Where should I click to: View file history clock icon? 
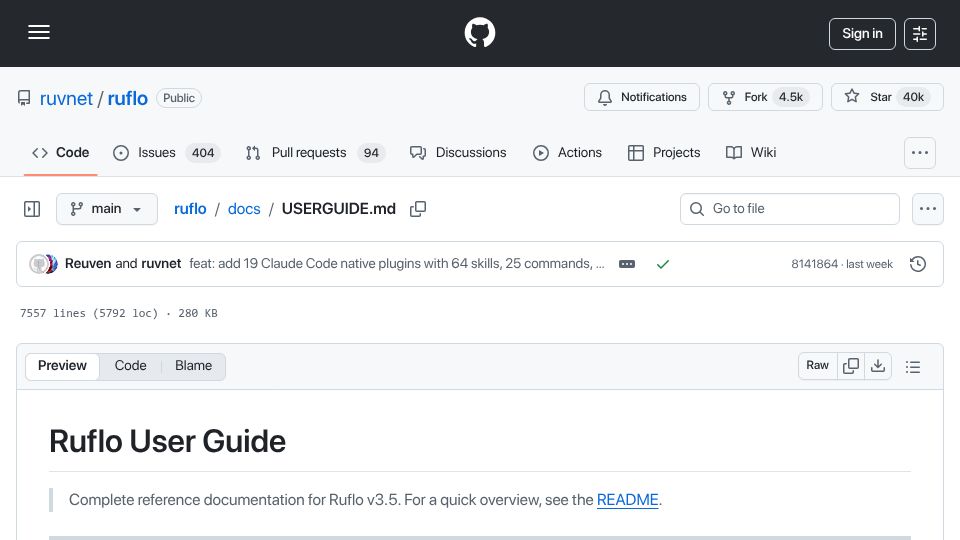click(918, 264)
